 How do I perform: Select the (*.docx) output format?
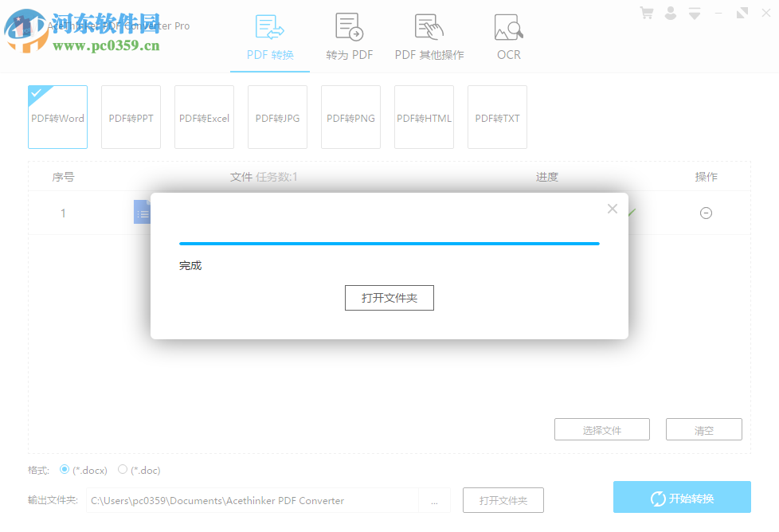(65, 470)
